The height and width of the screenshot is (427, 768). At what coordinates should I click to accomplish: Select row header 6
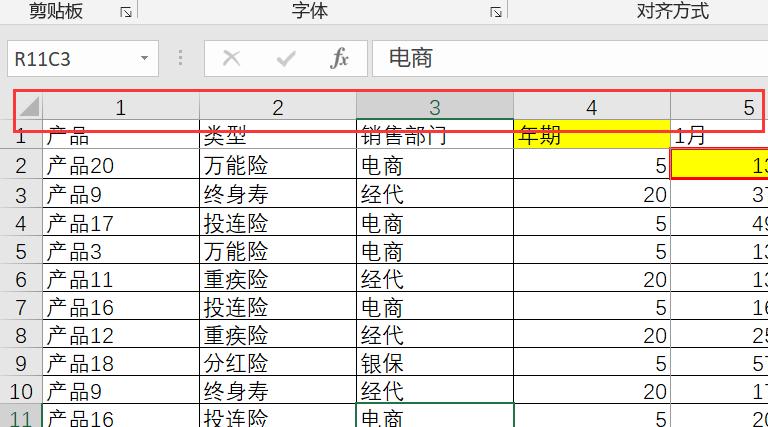click(x=21, y=279)
